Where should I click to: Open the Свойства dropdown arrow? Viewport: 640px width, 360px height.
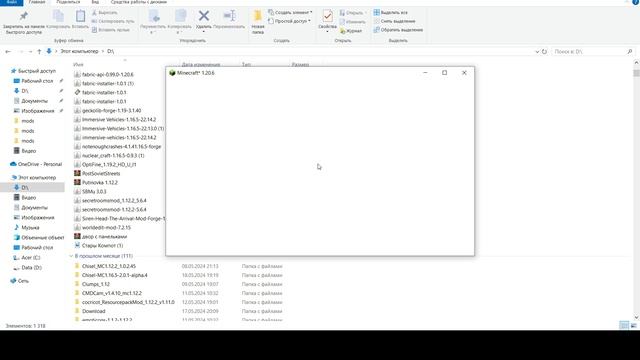click(327, 32)
